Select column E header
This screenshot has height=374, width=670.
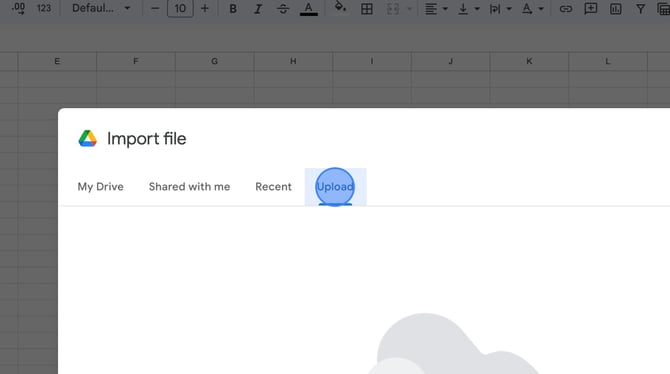pos(57,61)
